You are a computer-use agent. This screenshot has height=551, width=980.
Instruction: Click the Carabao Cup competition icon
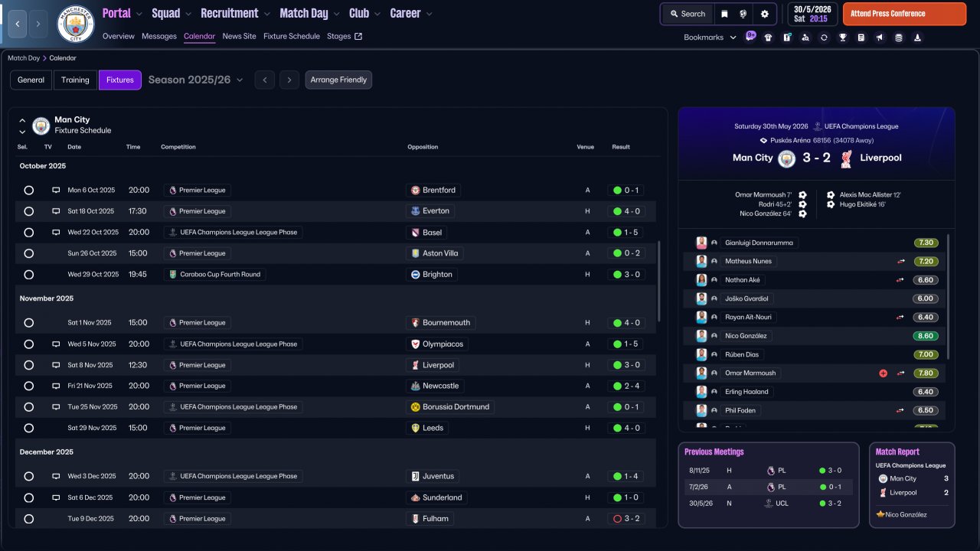click(x=173, y=274)
